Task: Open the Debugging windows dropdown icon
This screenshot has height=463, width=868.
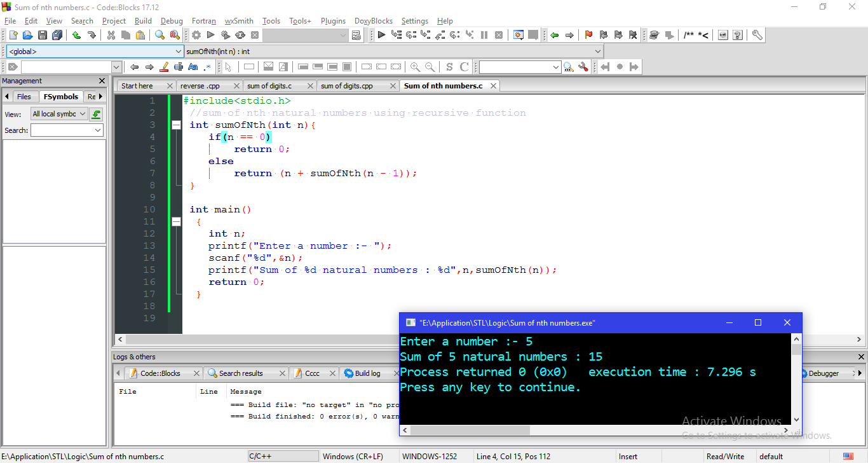Action: click(x=518, y=35)
